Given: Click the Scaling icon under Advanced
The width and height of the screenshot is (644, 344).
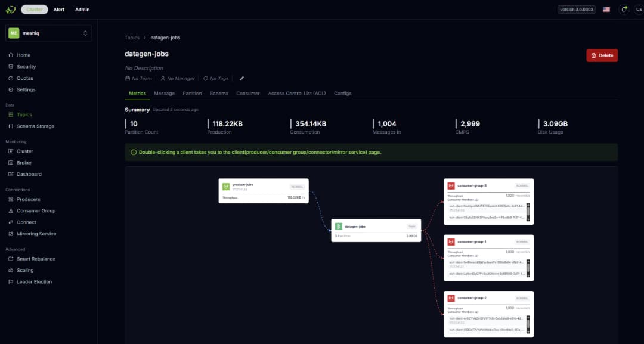Looking at the screenshot, I should click(11, 270).
